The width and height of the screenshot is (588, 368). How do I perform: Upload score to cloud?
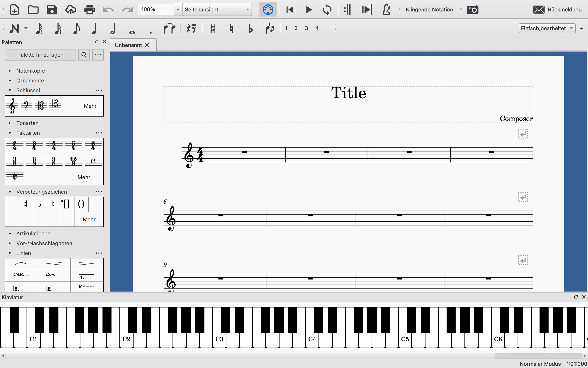click(71, 10)
